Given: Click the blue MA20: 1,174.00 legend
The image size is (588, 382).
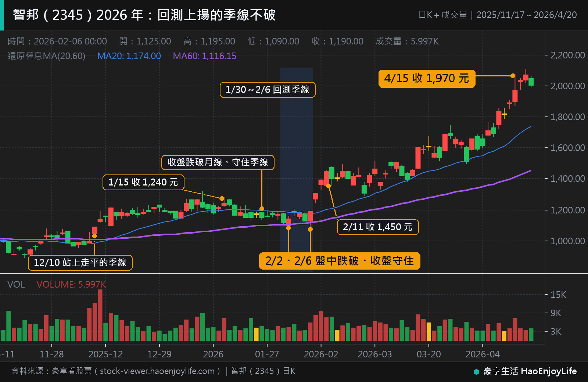Looking at the screenshot, I should 129,56.
